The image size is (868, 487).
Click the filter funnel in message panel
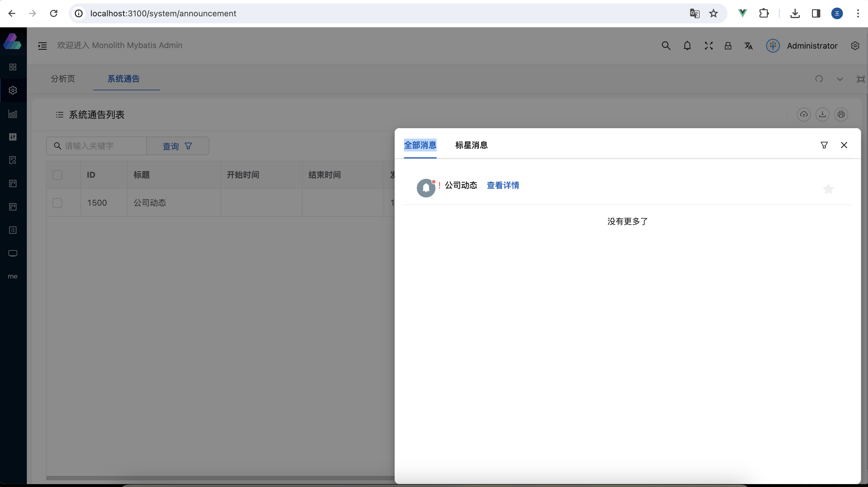824,145
